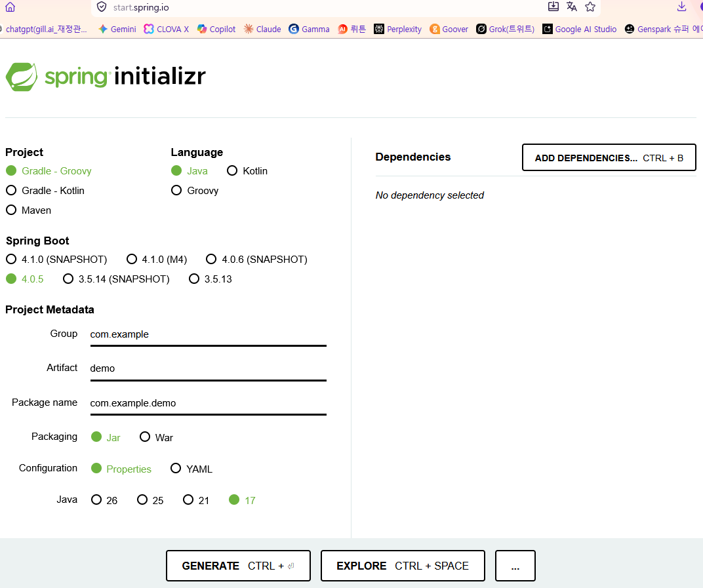The image size is (703, 588).
Task: Click the install app icon in address bar
Action: 553,7
